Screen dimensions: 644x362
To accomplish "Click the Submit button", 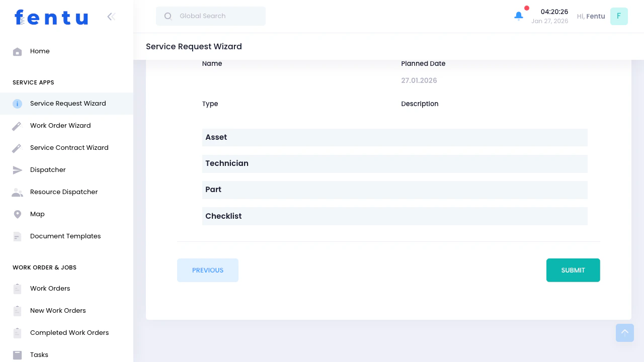I will (573, 270).
